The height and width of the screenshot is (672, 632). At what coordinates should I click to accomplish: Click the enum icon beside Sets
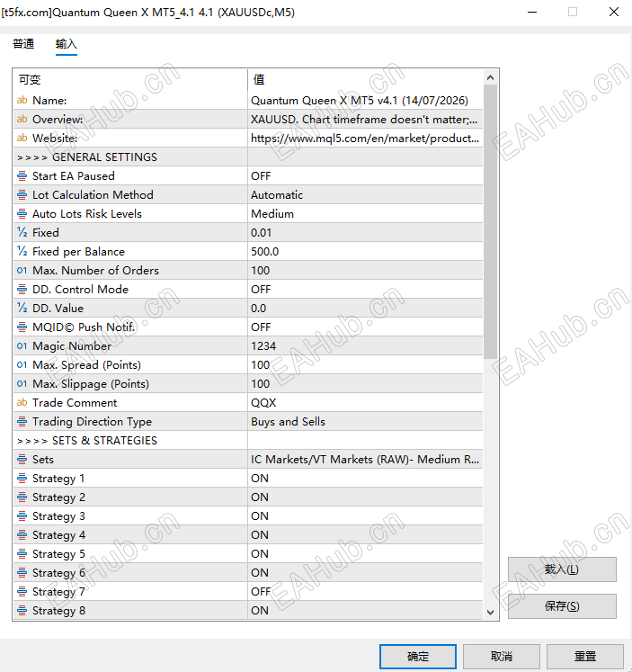(x=22, y=460)
